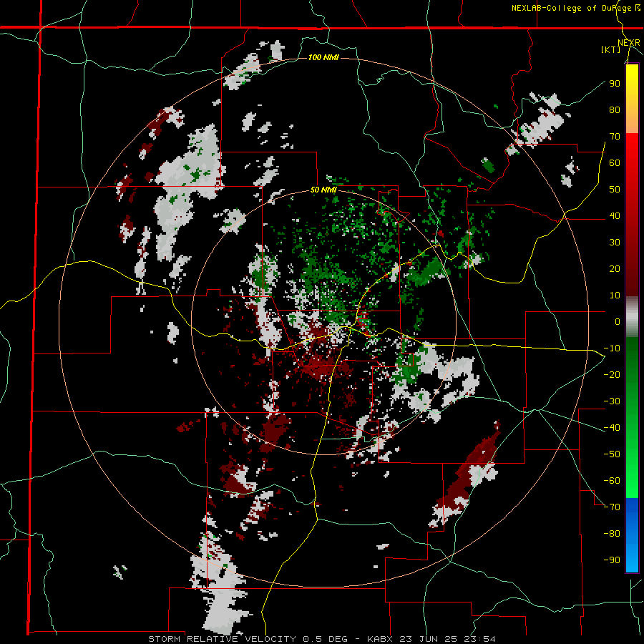
Task: Click the yellow top segment of color bar
Action: [632, 99]
